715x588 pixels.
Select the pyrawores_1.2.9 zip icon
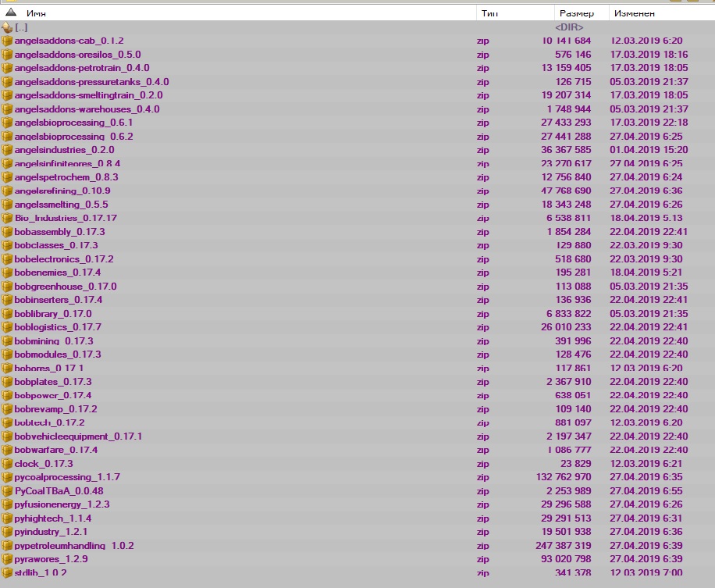pos(7,559)
